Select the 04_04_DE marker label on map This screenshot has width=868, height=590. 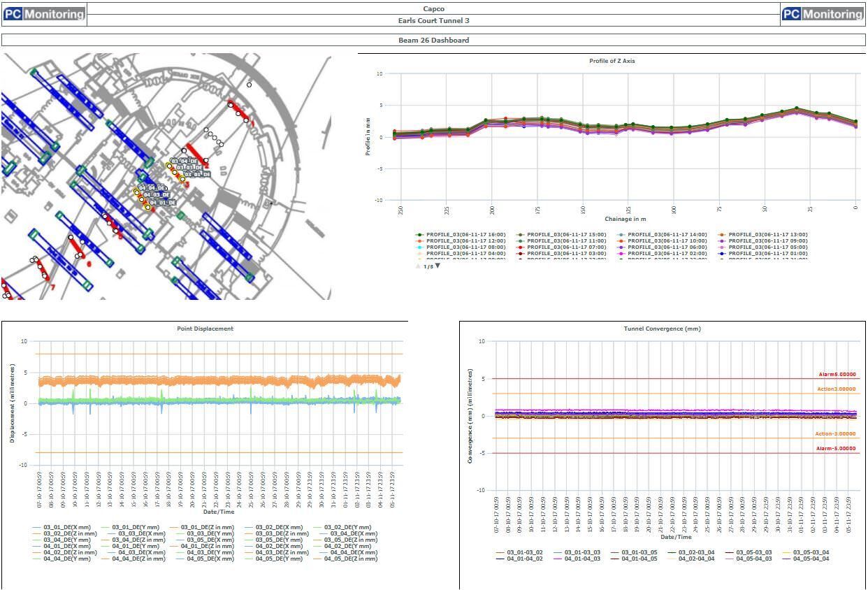(x=152, y=188)
